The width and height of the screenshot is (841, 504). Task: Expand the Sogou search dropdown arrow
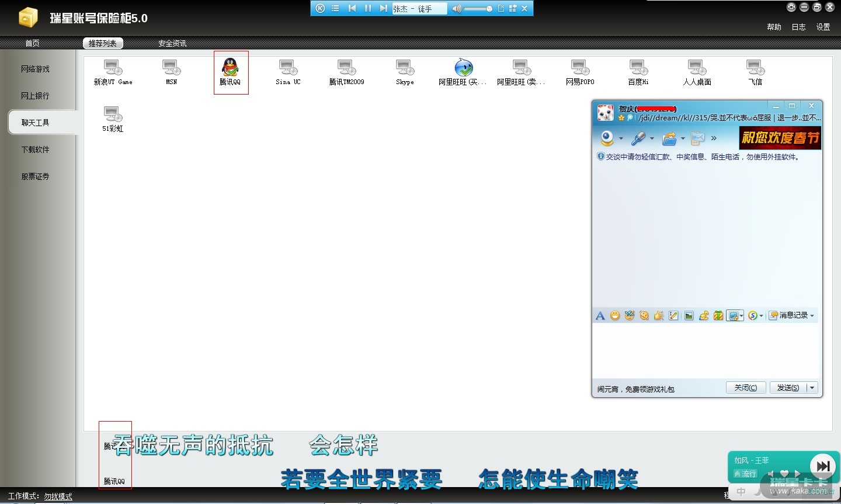tap(761, 316)
